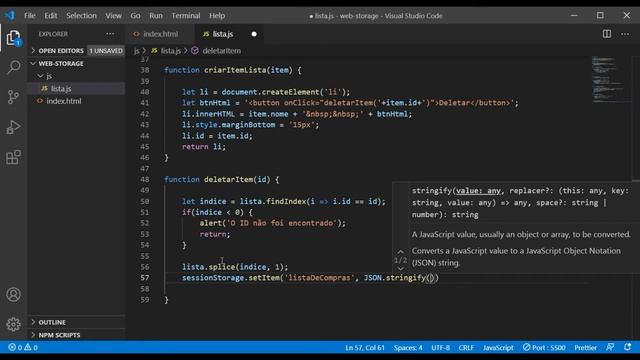Change language mode via JavaScript status item
The image size is (640, 360).
coord(498,347)
